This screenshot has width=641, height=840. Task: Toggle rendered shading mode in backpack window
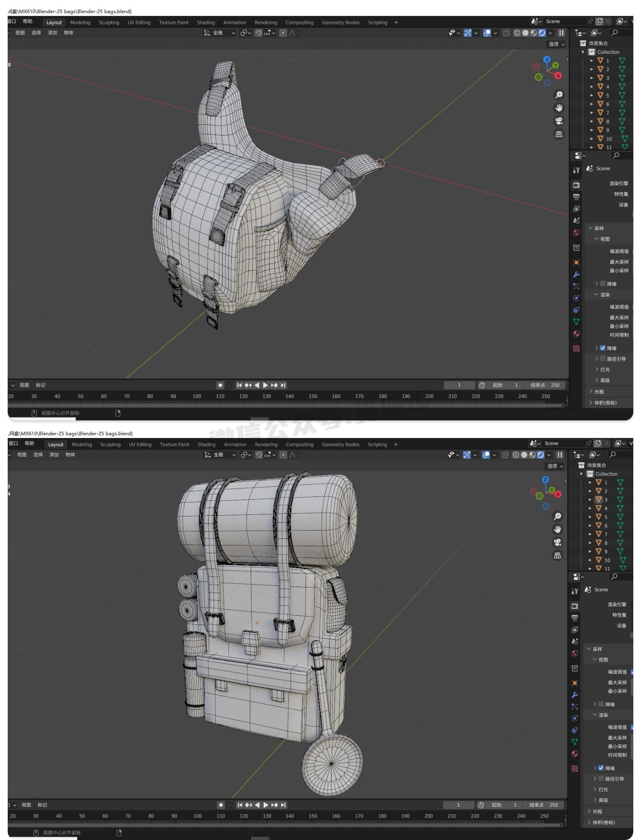541,455
